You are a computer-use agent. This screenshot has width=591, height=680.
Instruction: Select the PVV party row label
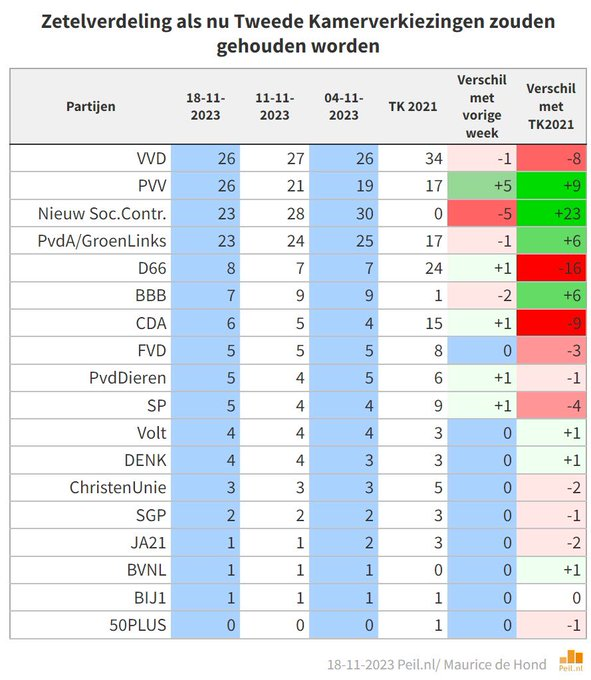[152, 186]
